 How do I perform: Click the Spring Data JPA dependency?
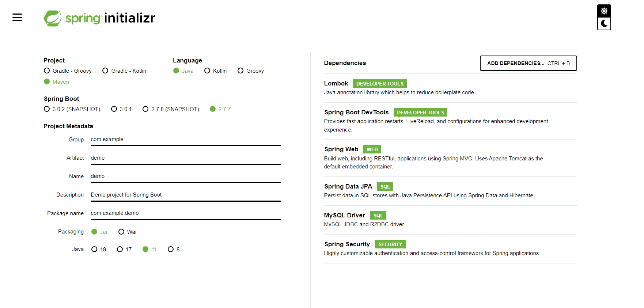point(450,191)
